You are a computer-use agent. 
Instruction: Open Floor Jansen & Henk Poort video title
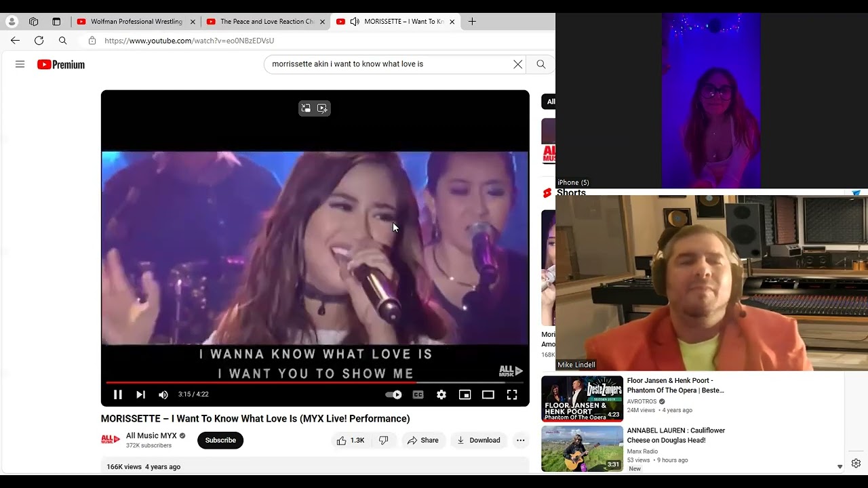(675, 385)
